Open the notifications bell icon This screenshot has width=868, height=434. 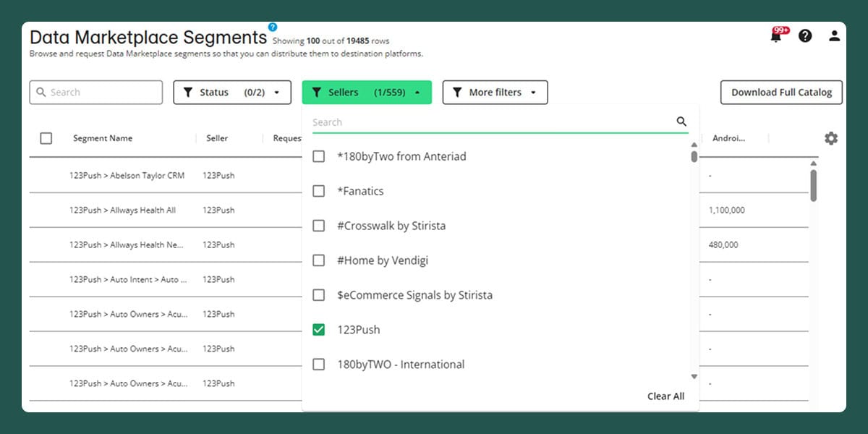tap(776, 36)
